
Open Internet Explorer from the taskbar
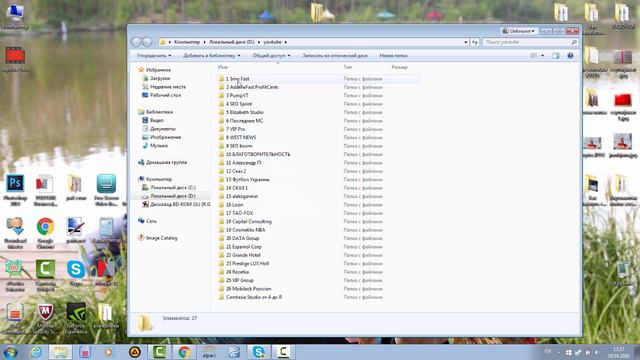[x=36, y=352]
